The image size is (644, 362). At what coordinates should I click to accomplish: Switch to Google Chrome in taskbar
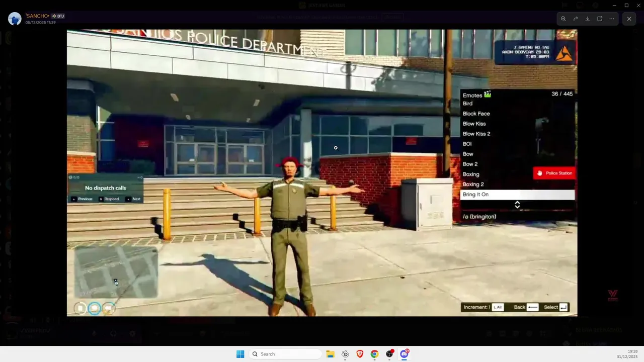tap(374, 354)
